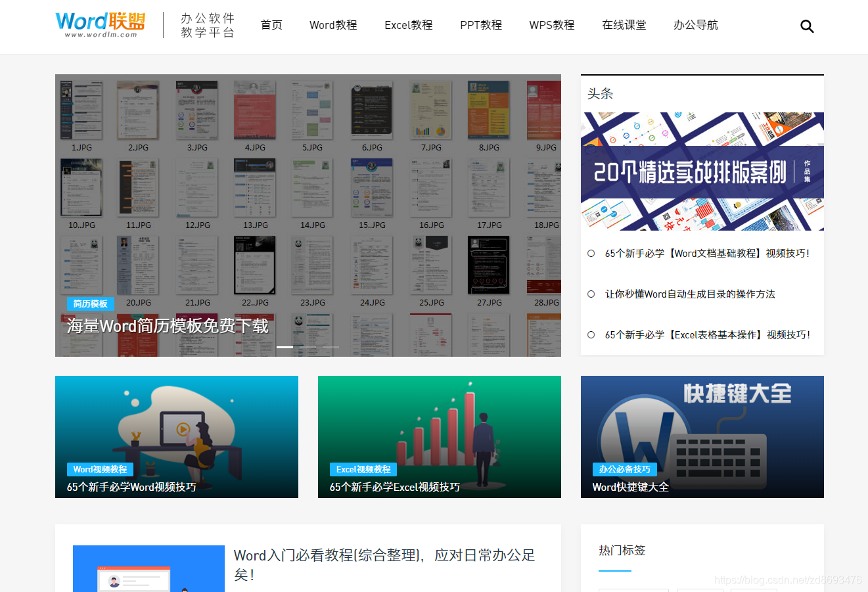The image size is (868, 592).
Task: Open Word入门必看教程 article title
Action: (x=384, y=564)
